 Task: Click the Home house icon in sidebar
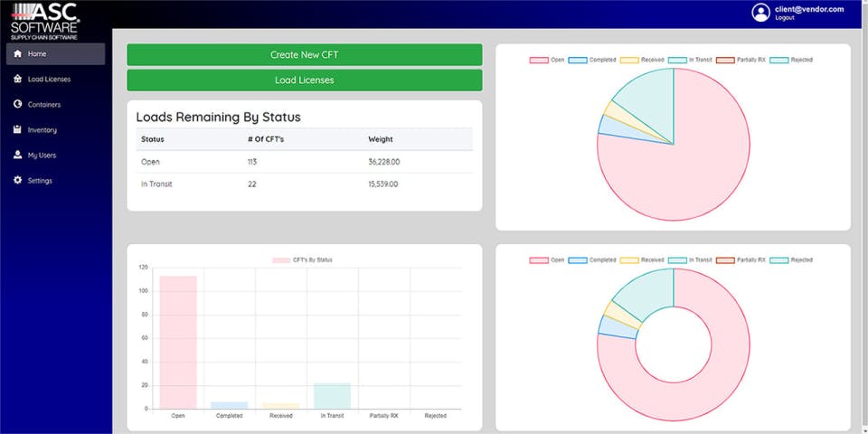tap(18, 53)
